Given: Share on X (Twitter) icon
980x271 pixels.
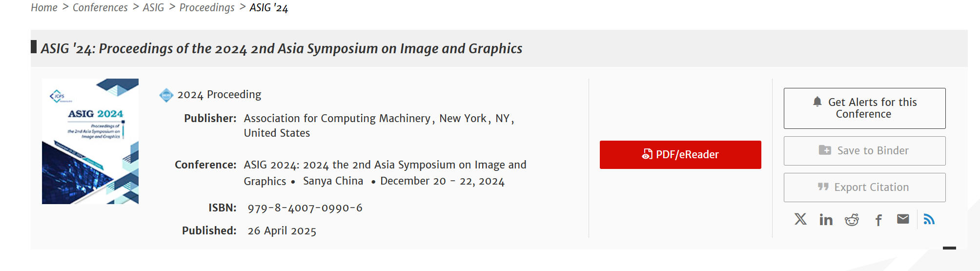Looking at the screenshot, I should coord(800,219).
